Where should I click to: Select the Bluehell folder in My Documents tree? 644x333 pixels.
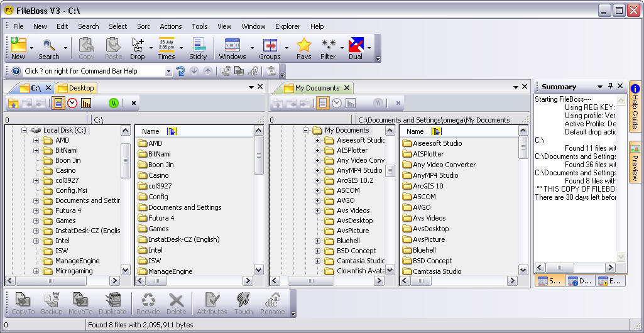(348, 241)
